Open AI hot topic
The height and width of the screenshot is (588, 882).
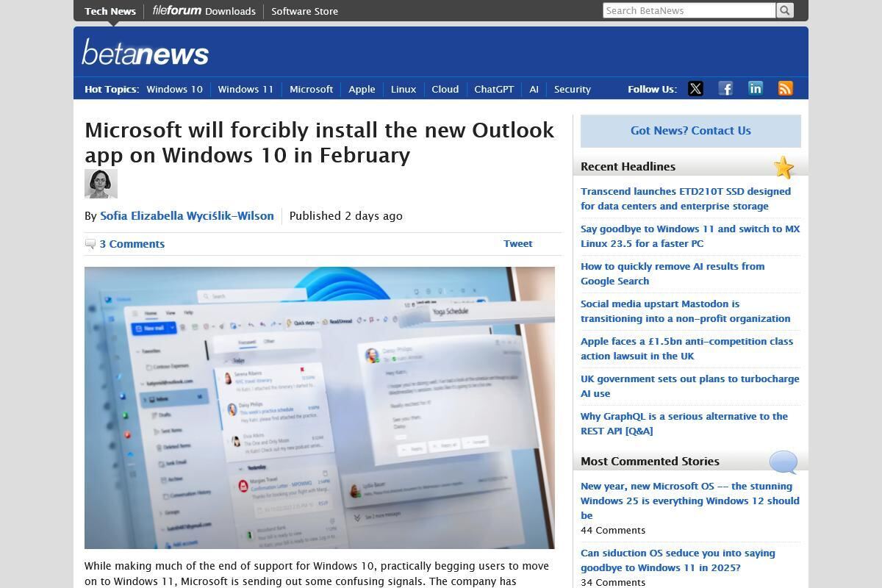pos(534,89)
